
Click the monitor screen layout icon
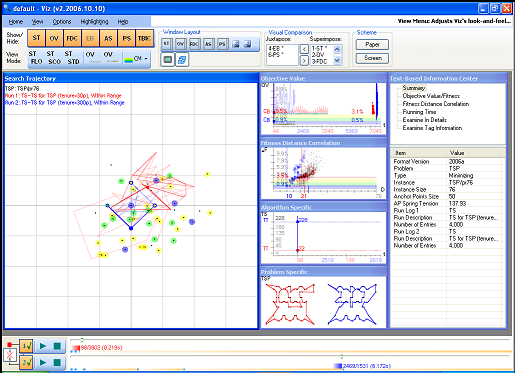[x=168, y=60]
